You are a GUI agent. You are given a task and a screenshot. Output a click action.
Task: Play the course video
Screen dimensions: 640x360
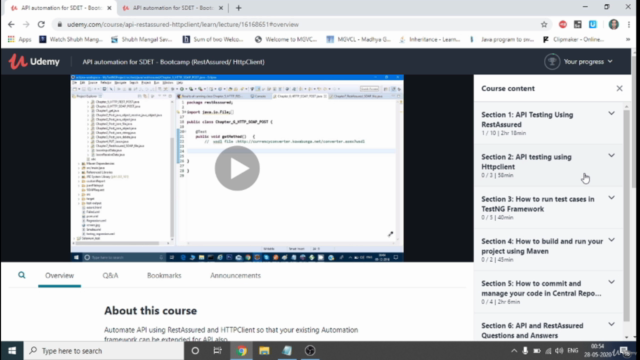(237, 168)
